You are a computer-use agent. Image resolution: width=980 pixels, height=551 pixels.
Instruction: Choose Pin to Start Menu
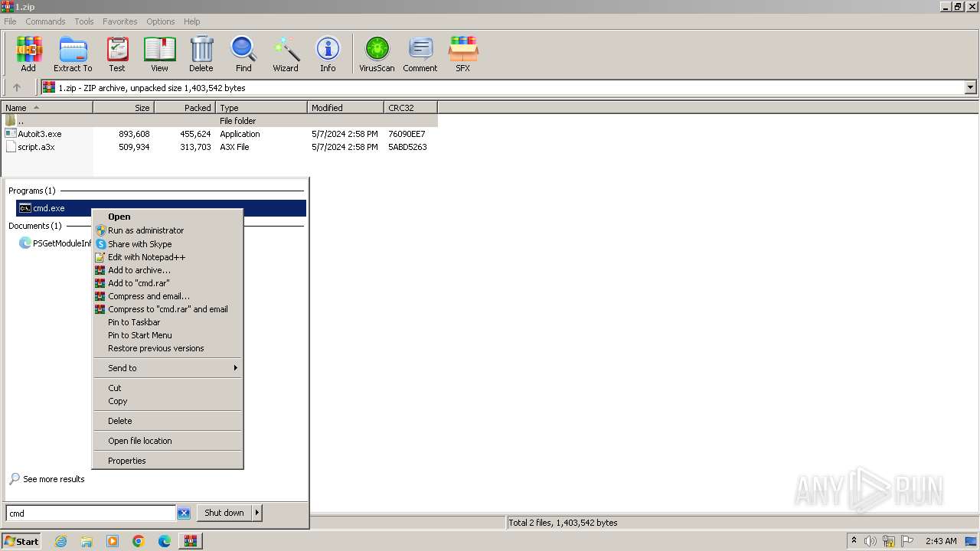pos(168,335)
